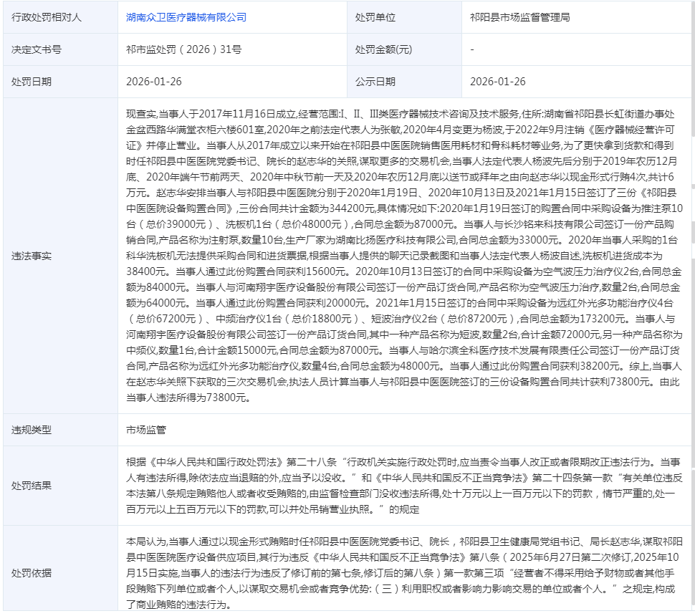Image resolution: width=695 pixels, height=616 pixels.
Task: Click the 处罚结果 row label
Action: pos(32,486)
